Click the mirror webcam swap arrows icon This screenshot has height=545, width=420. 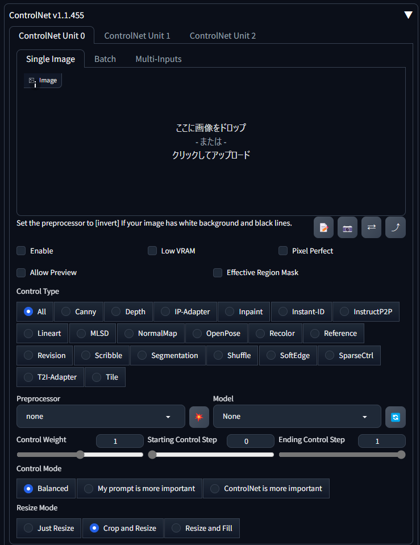371,228
